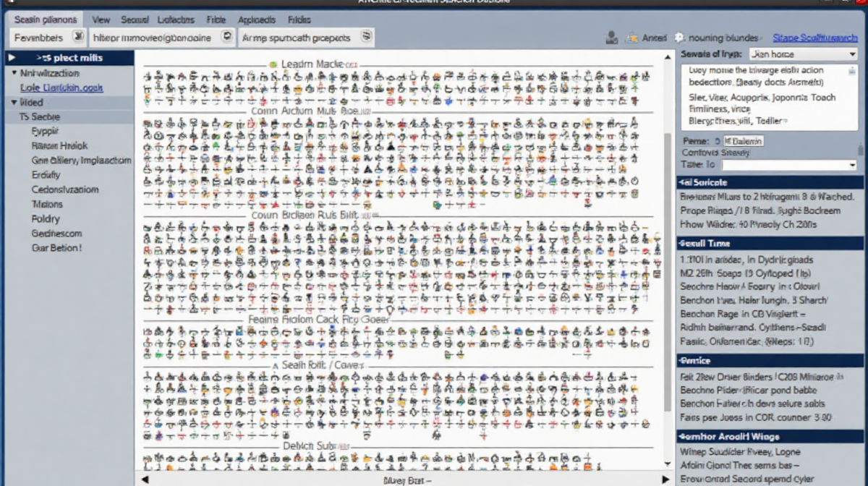Switch to the Seasin pilanons tab
The image size is (868, 486).
coord(44,20)
